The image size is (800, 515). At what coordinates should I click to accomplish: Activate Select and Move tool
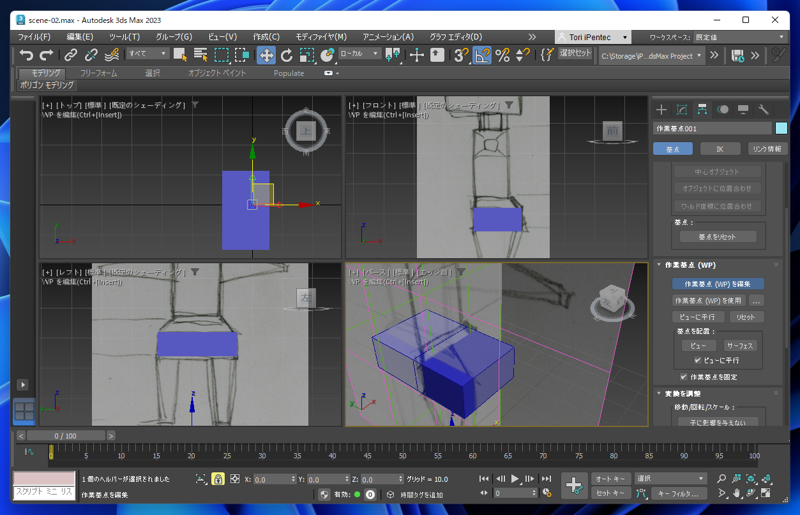point(266,55)
